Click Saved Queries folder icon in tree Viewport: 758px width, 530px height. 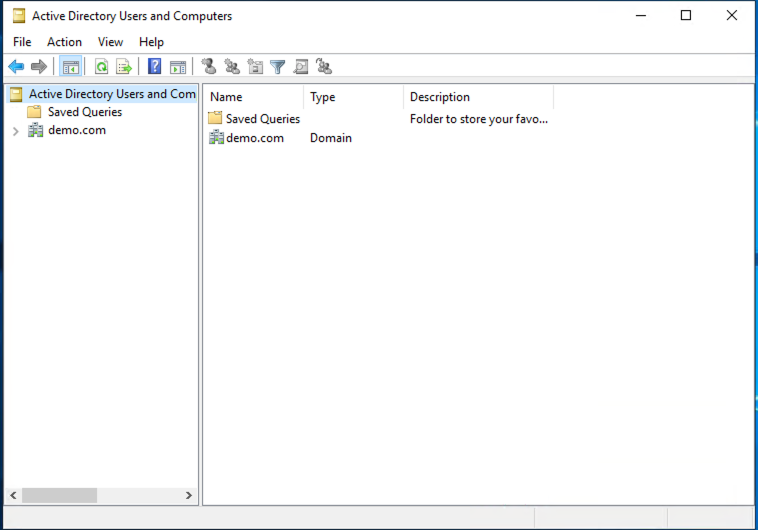[x=34, y=112]
